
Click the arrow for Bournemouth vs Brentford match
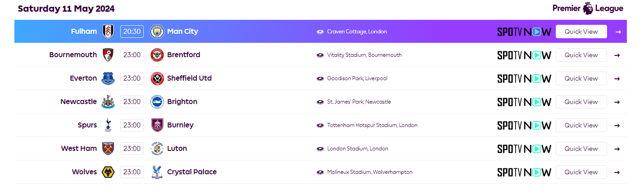tap(617, 55)
